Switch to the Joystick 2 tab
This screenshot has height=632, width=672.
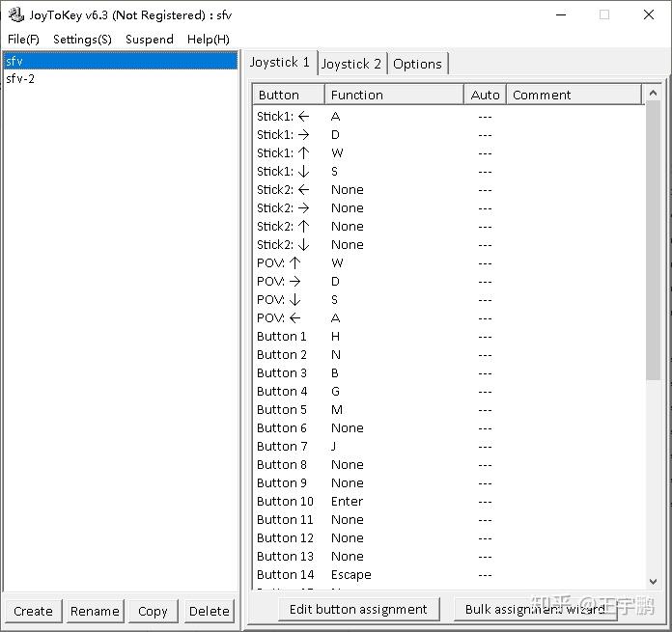pos(351,64)
